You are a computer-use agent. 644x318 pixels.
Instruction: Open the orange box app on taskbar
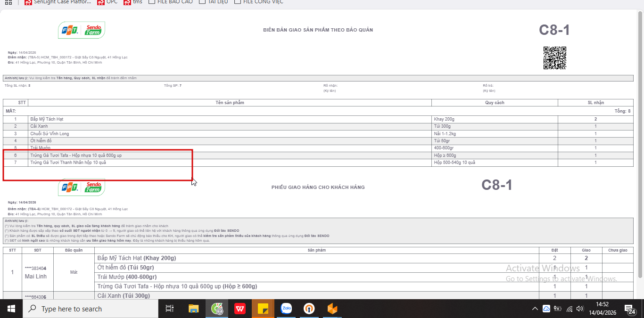coord(332,309)
